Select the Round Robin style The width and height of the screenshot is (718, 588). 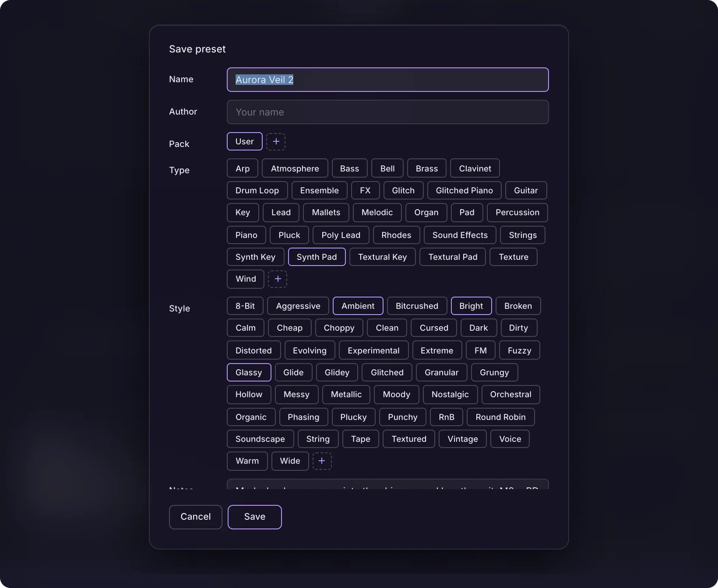click(500, 417)
